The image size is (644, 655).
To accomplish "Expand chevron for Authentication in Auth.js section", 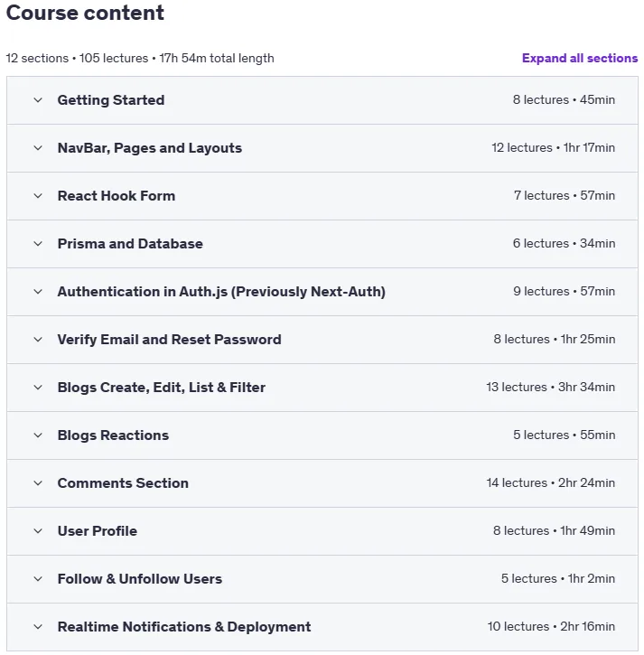I will click(x=38, y=292).
